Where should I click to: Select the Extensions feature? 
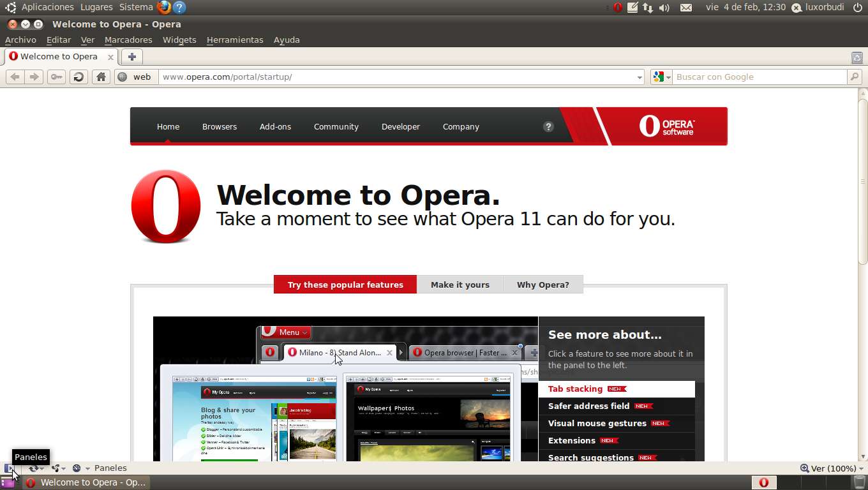pos(617,440)
